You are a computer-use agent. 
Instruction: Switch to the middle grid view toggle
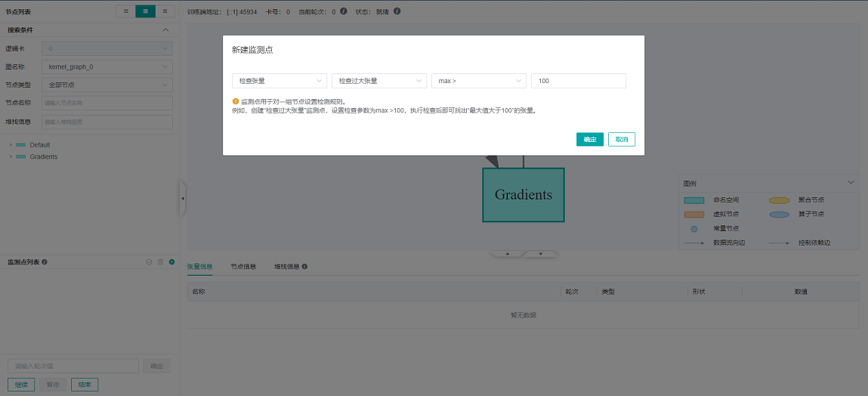coord(146,11)
